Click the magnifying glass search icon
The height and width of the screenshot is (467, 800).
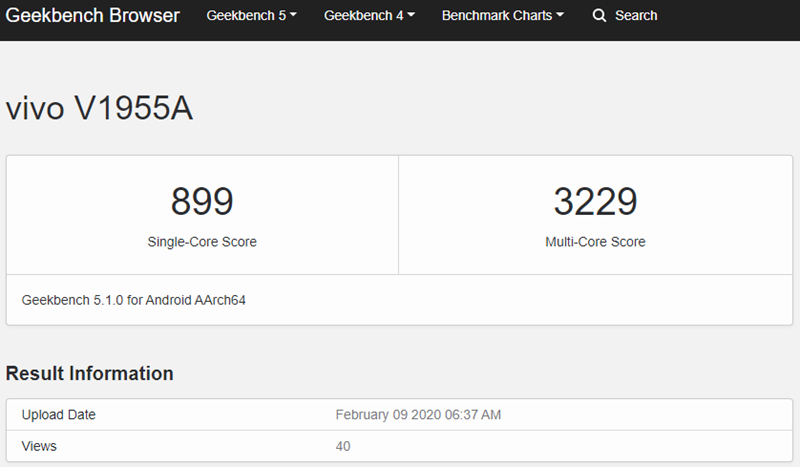[x=600, y=16]
